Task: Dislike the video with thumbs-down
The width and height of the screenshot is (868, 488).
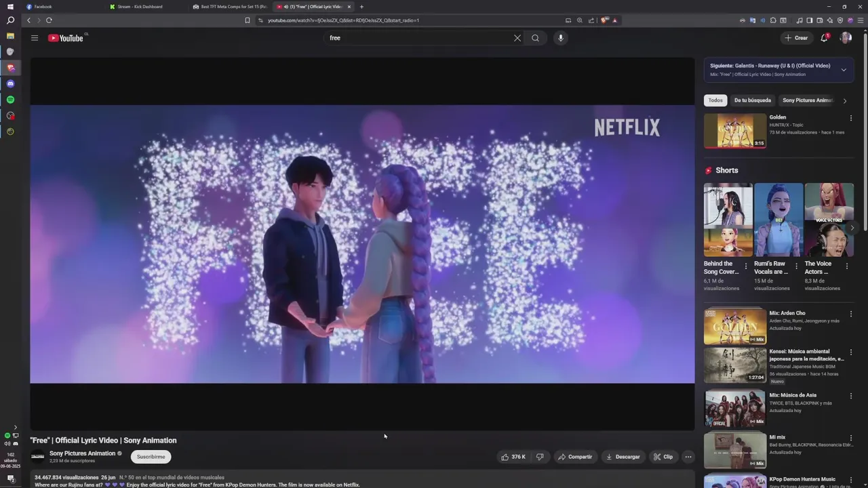Action: (540, 457)
